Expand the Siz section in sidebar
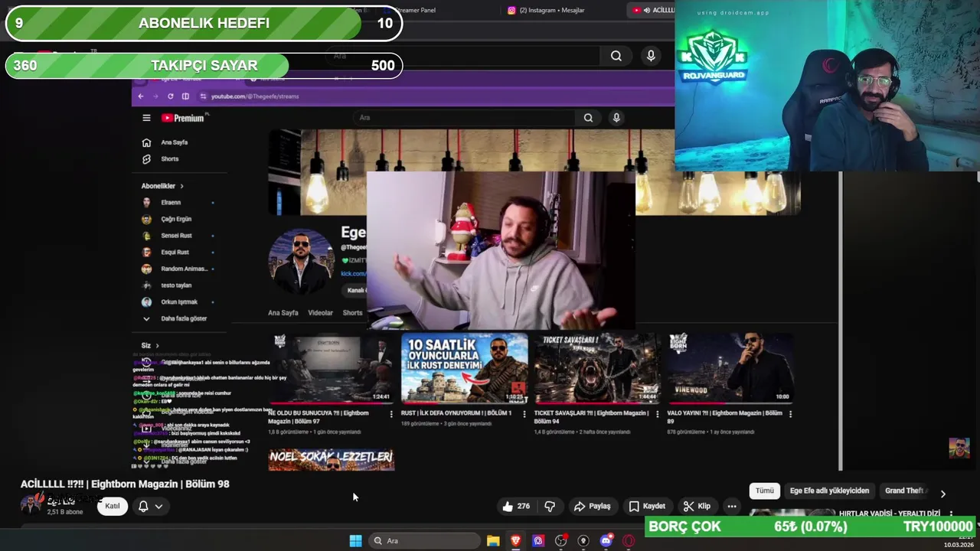The image size is (980, 551). pyautogui.click(x=150, y=346)
